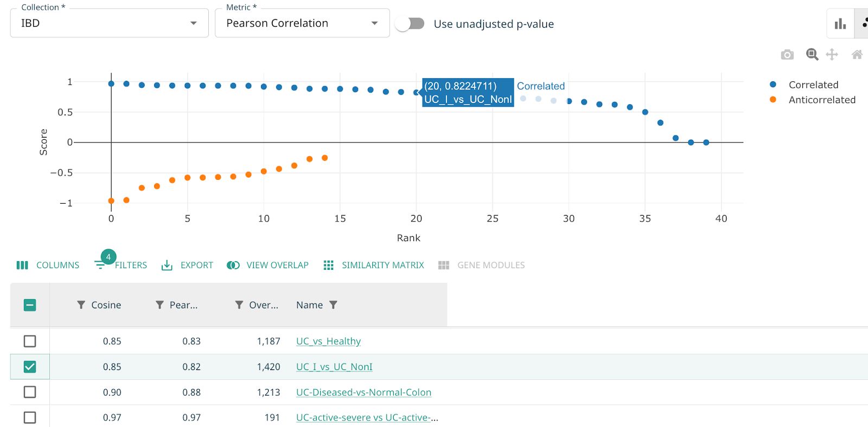This screenshot has height=427, width=868.
Task: Click the Pearson value 0.88
Action: click(192, 392)
